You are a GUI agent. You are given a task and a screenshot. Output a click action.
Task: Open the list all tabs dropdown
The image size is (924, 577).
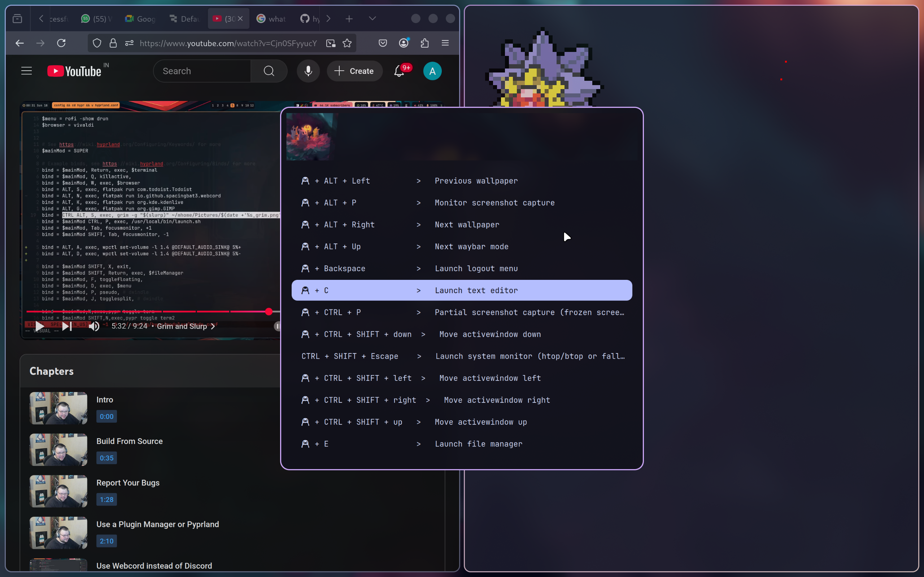[x=372, y=18]
